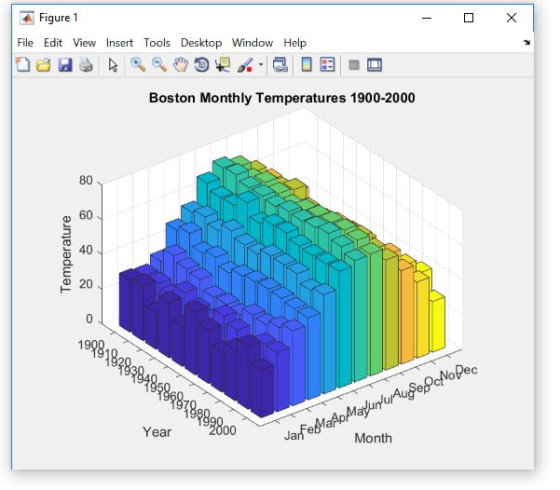
Task: Insert a colorbar using the toolbar icon
Action: pyautogui.click(x=306, y=65)
